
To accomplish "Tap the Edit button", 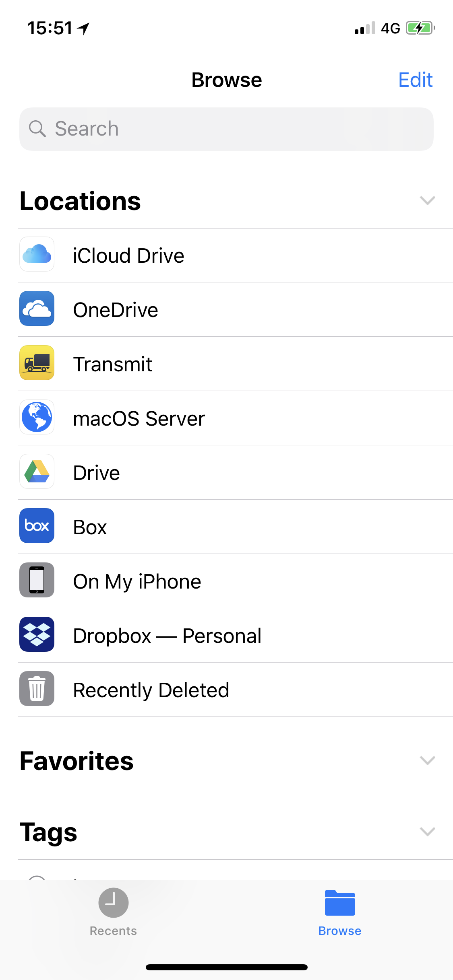I will [415, 80].
